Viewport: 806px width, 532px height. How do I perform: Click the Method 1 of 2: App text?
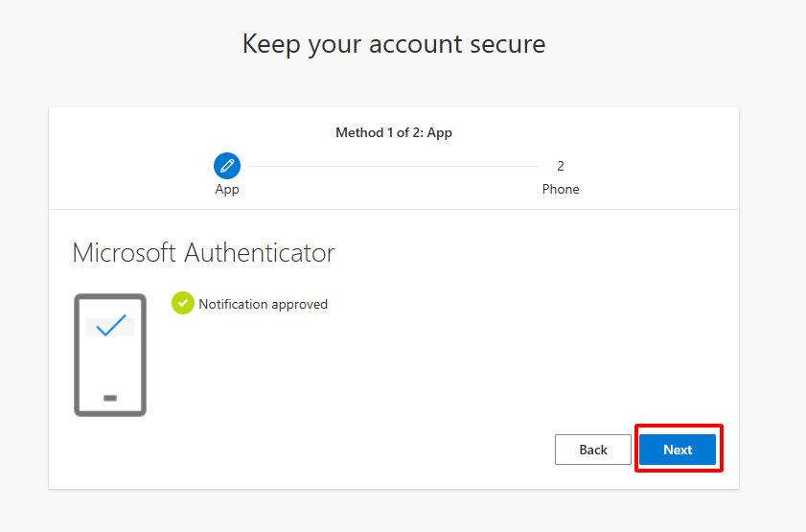[394, 132]
